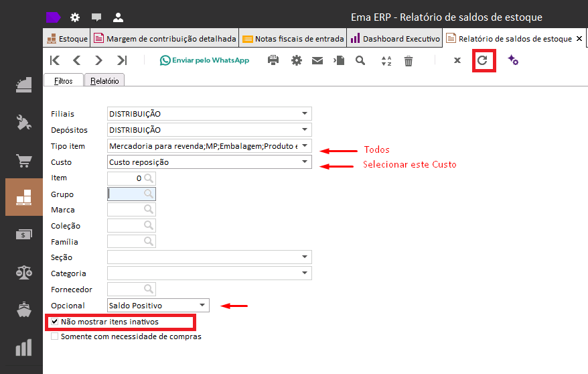
Task: Click the trash delete icon
Action: point(409,60)
